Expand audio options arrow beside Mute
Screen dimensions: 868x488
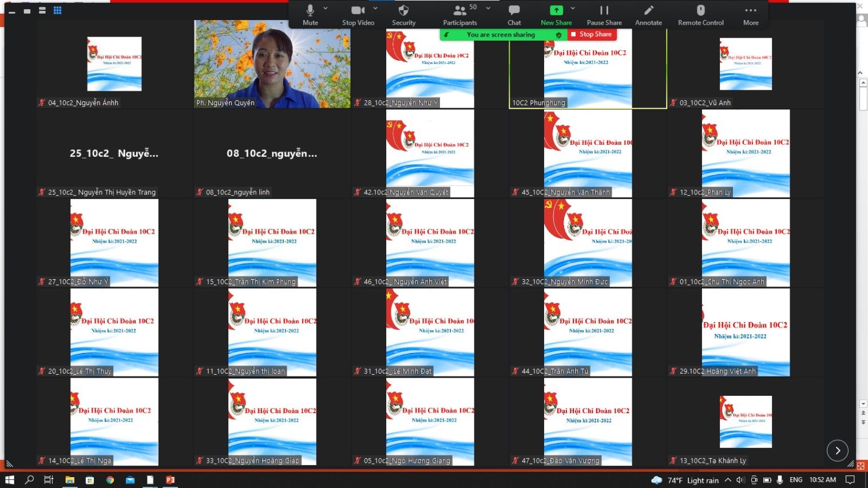[x=326, y=9]
